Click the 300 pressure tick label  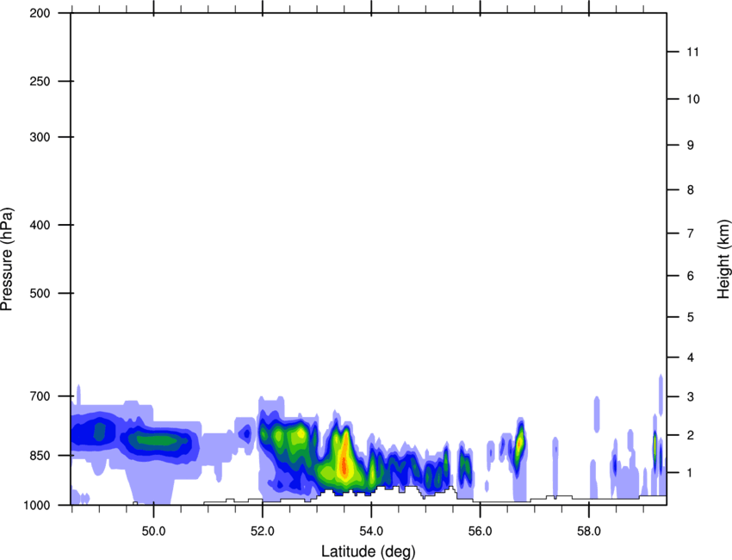(40, 137)
